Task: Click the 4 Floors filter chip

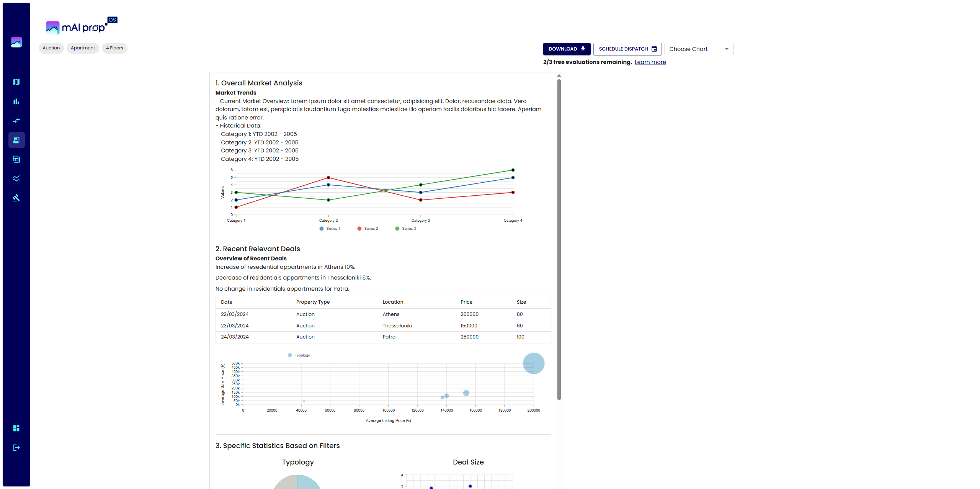Action: pyautogui.click(x=114, y=48)
